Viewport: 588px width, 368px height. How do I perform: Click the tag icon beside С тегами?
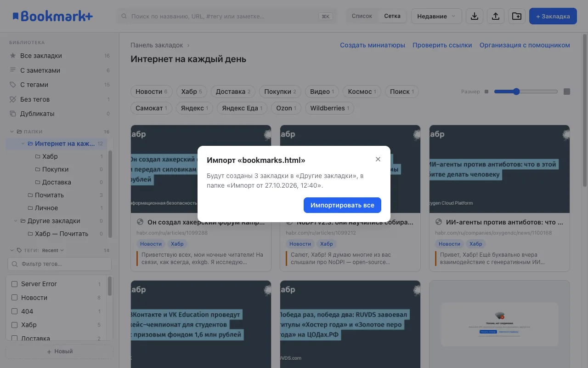[x=13, y=85]
